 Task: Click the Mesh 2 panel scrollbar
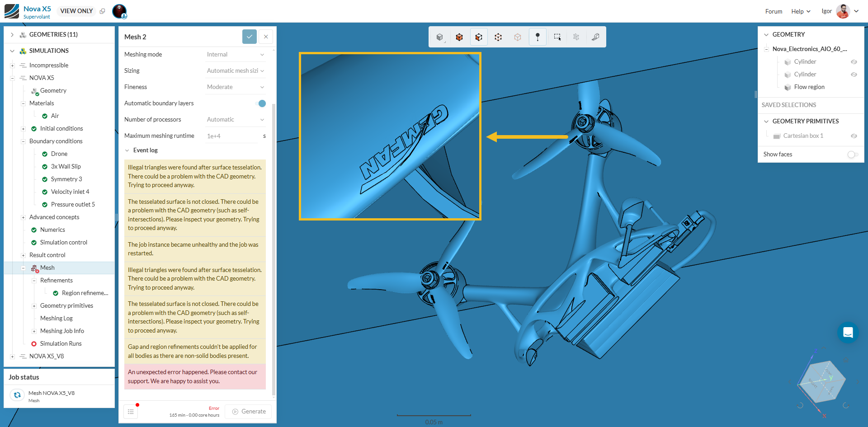(x=274, y=249)
